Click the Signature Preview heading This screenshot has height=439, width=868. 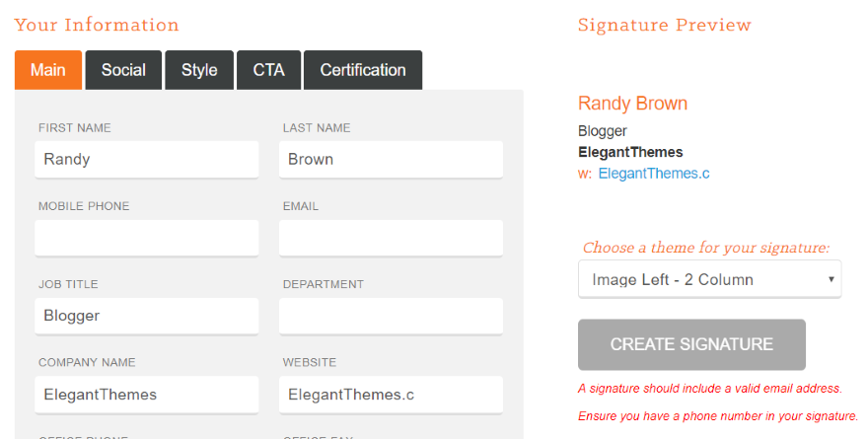664,26
